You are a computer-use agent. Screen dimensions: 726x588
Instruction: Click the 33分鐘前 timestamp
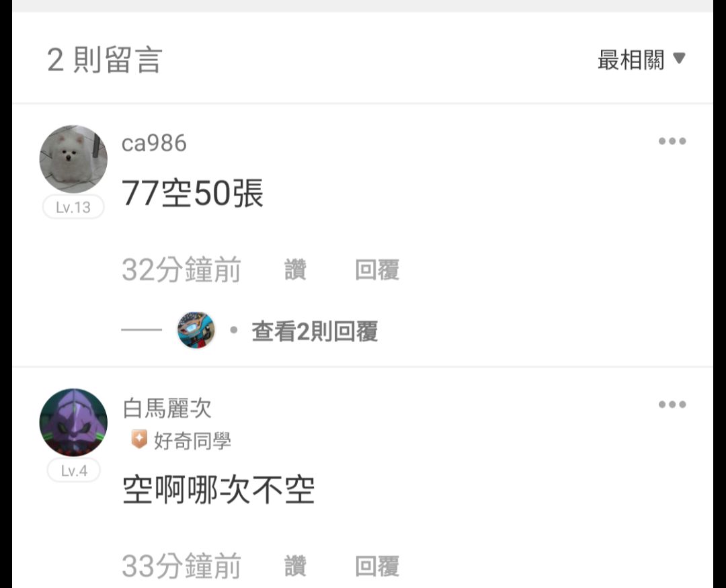(x=181, y=566)
